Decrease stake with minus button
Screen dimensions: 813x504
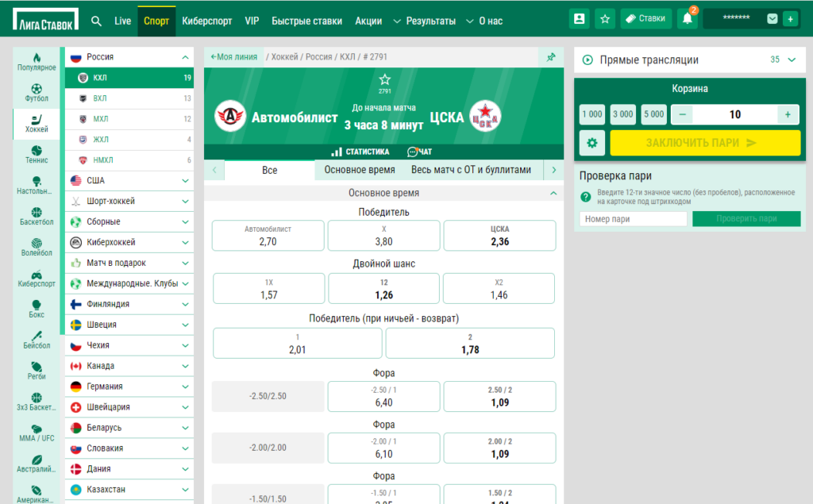(x=682, y=114)
